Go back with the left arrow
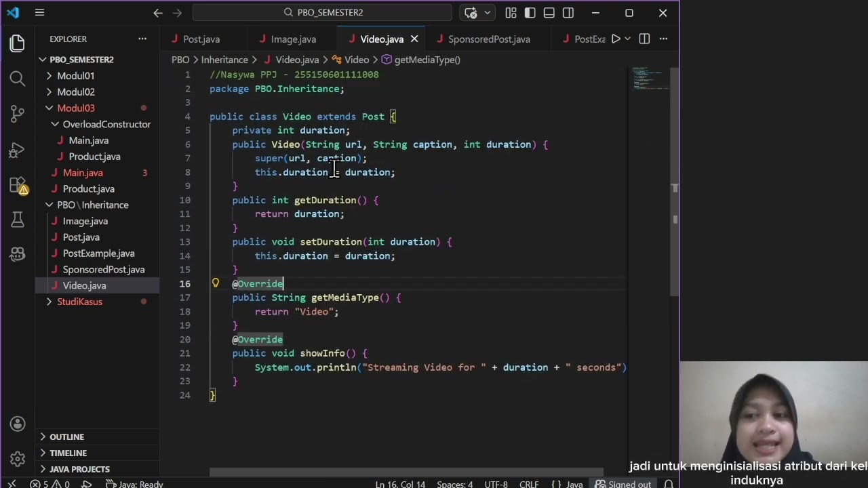The height and width of the screenshot is (488, 868). pyautogui.click(x=158, y=12)
